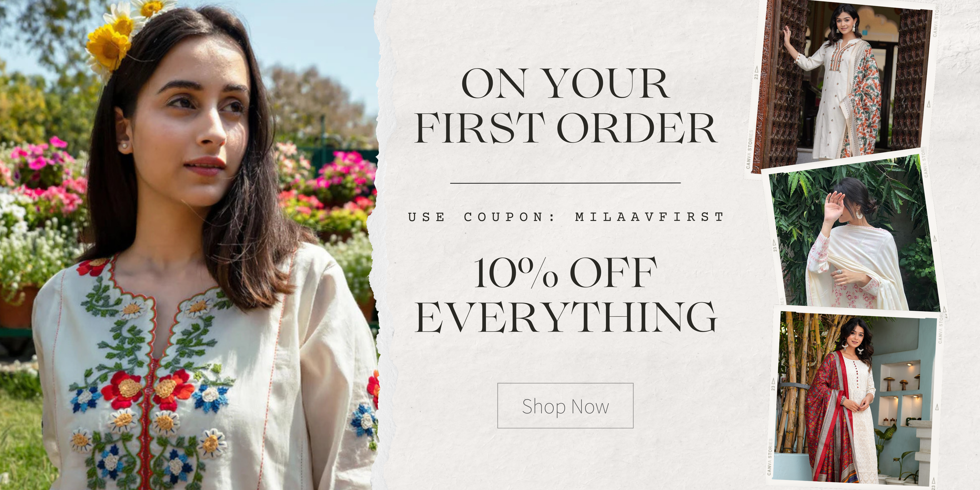
Task: Click 'CANVA STORIES' label on bottom photo frame
Action: tap(770, 457)
